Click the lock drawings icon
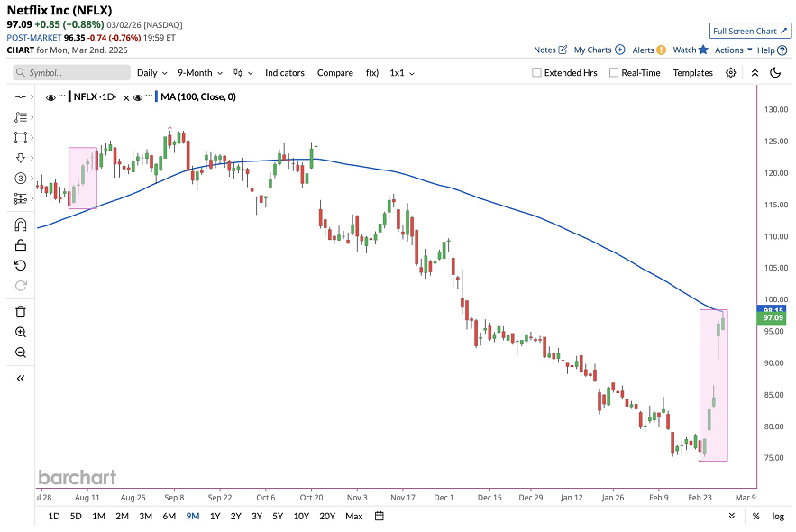Screen dimensions: 796x532 click(21, 245)
